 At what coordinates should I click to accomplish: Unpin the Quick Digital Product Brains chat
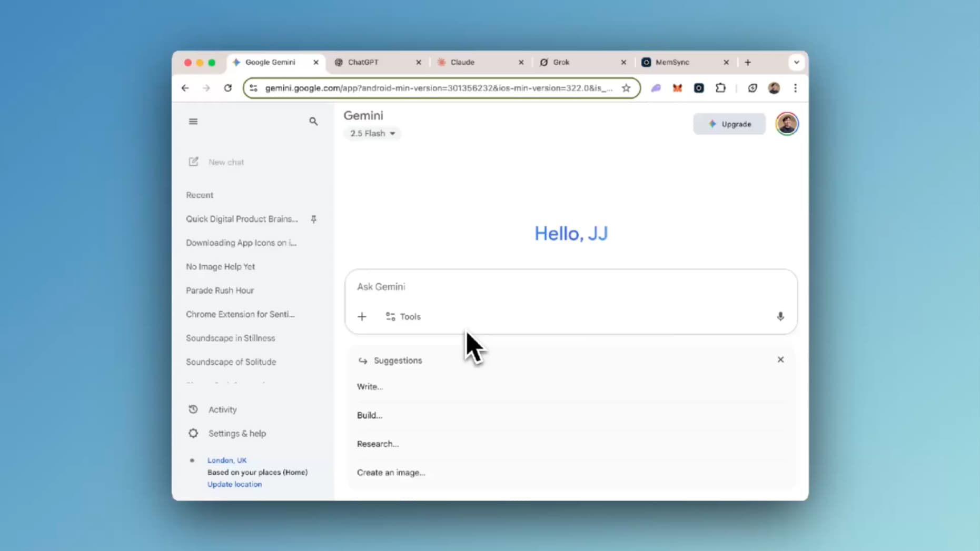(313, 219)
